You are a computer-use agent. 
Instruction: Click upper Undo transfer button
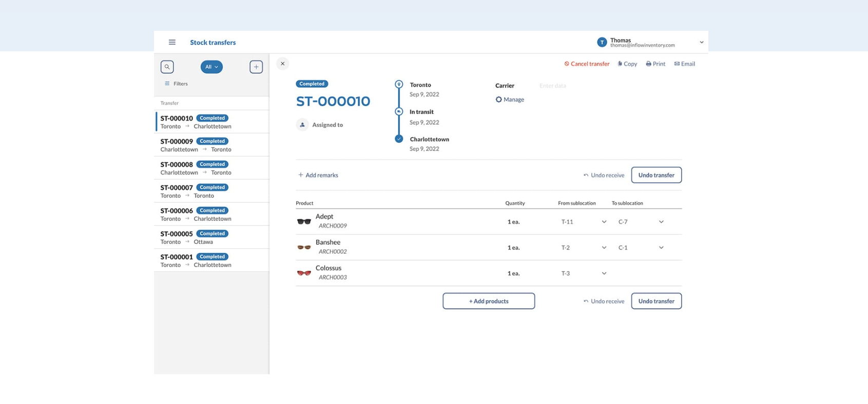(657, 175)
